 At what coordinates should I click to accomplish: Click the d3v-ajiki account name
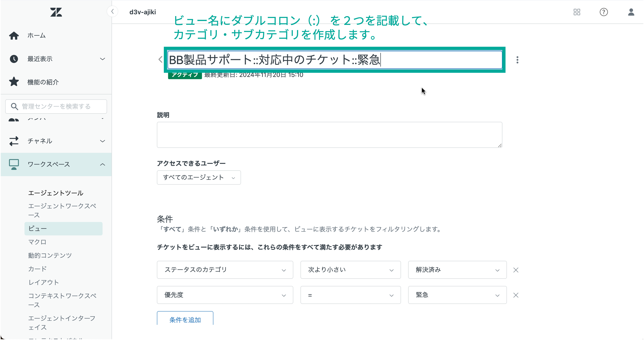tap(142, 12)
